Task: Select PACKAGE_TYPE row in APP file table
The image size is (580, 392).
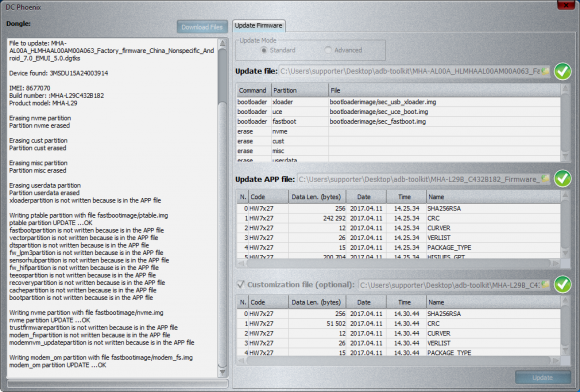Action: [x=398, y=247]
